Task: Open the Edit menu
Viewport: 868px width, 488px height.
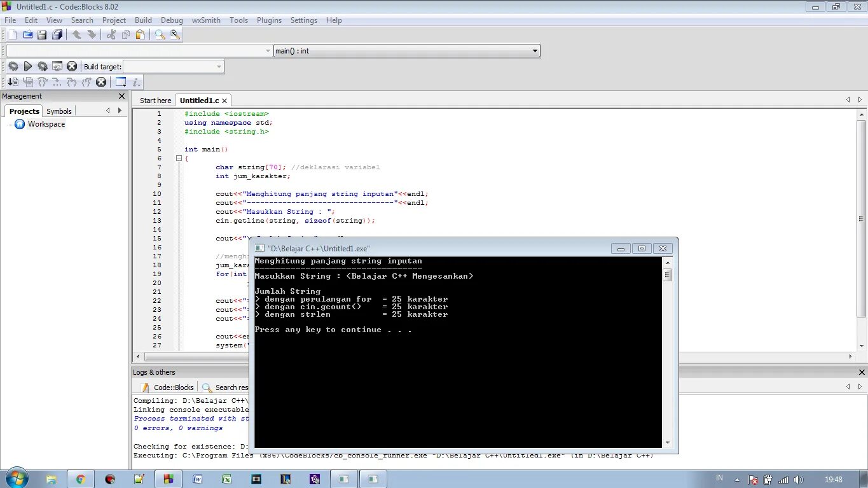Action: tap(31, 20)
